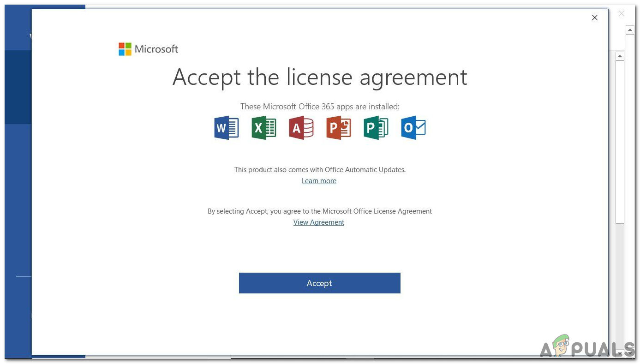Open the View Agreement link

(x=318, y=222)
